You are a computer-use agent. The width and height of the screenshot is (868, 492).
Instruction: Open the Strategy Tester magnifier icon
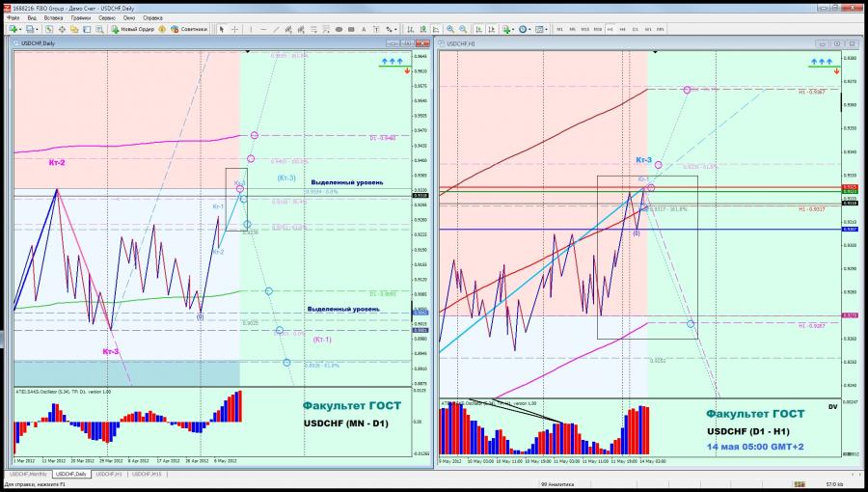click(99, 29)
